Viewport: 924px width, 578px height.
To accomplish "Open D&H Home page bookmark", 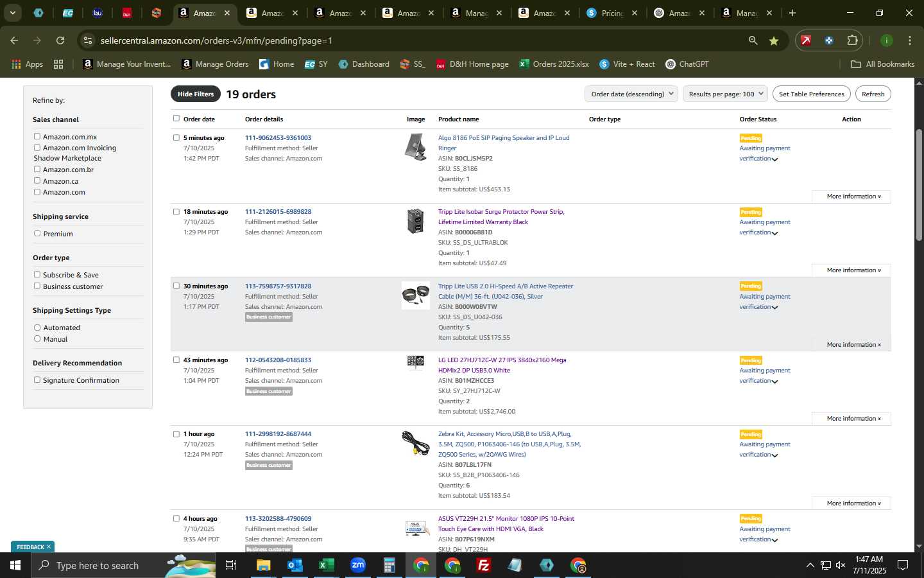I will click(x=472, y=64).
